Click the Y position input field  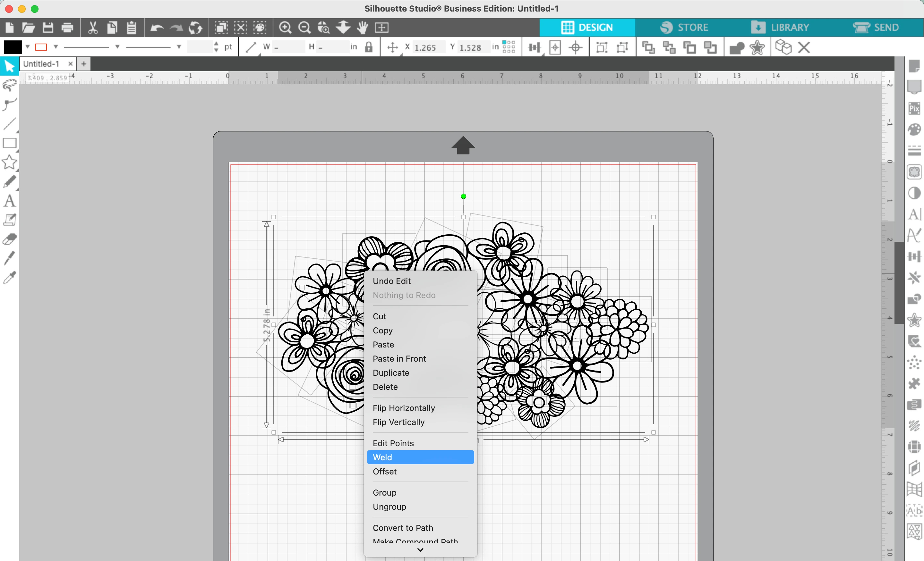click(x=473, y=47)
